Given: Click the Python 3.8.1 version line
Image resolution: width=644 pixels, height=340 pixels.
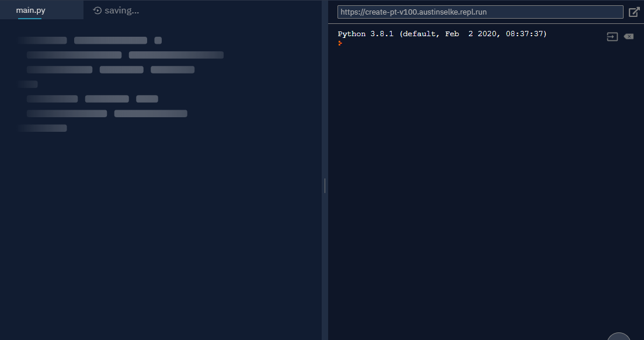Looking at the screenshot, I should pyautogui.click(x=442, y=34).
